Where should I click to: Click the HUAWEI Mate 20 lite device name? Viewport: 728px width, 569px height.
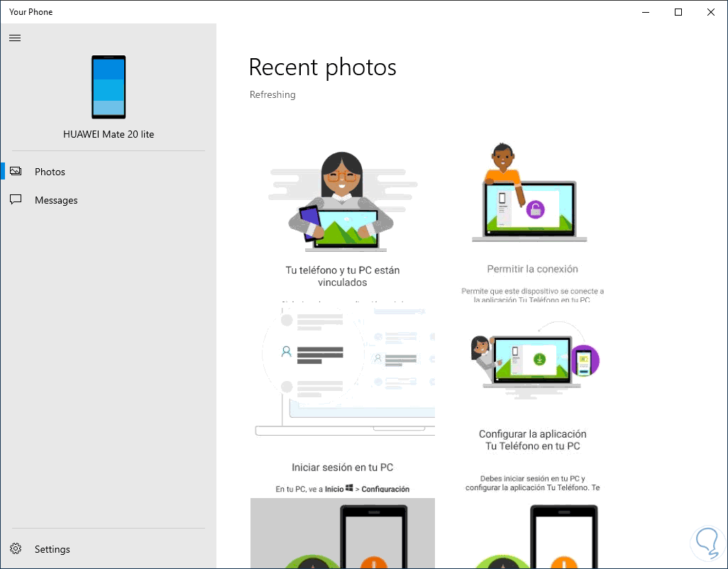click(x=109, y=134)
